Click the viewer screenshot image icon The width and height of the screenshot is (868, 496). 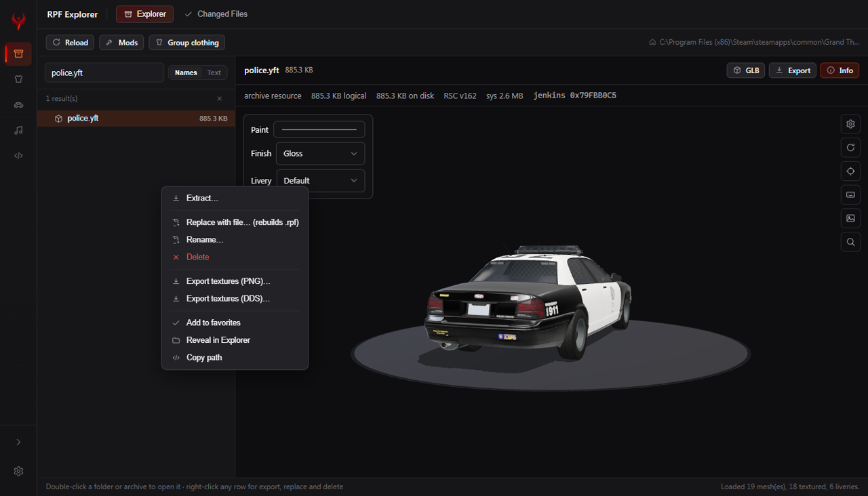pos(850,218)
